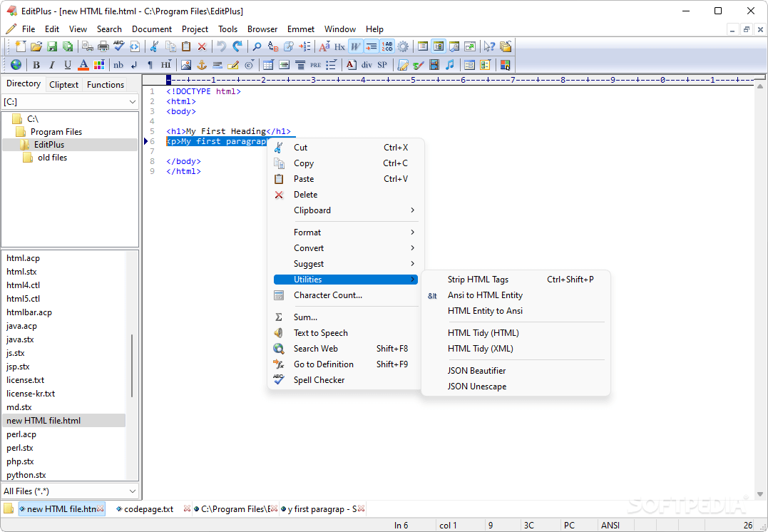Screen dimensions: 768x532
Task: Open the All Files (*.*) filter dropdown
Action: [70, 491]
